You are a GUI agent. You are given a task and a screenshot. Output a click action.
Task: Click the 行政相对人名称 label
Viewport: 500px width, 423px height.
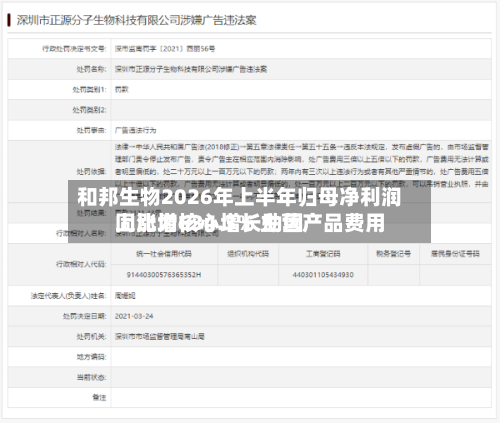tap(81, 233)
